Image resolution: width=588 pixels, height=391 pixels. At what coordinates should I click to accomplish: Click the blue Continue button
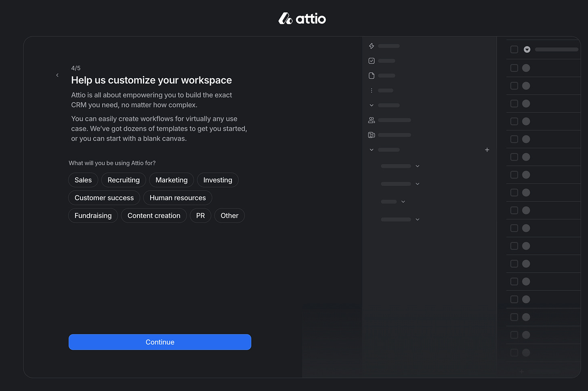[160, 342]
